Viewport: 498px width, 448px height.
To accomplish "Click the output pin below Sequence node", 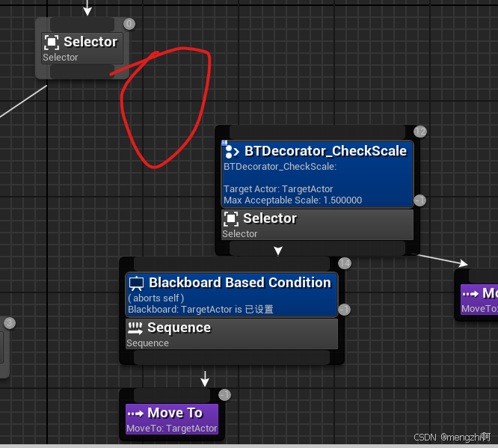I will [232, 358].
